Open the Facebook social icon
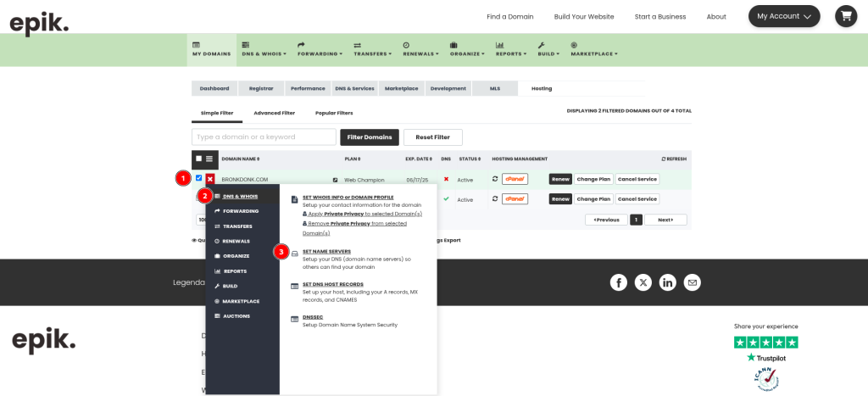The image size is (868, 396). pyautogui.click(x=618, y=282)
